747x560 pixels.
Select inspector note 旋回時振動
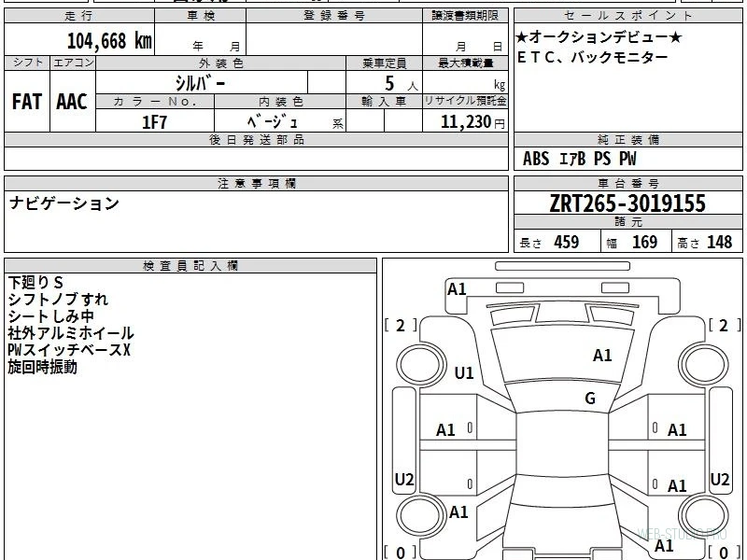click(x=42, y=367)
